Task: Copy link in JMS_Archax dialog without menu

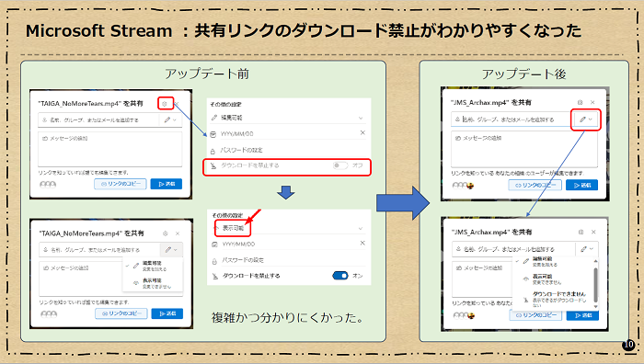Action: (x=535, y=185)
